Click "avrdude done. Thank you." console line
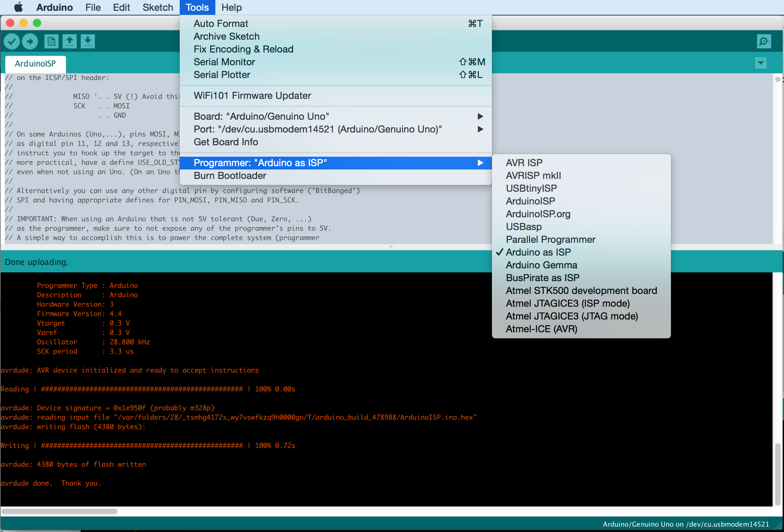Viewport: 784px width, 532px height. (x=50, y=484)
